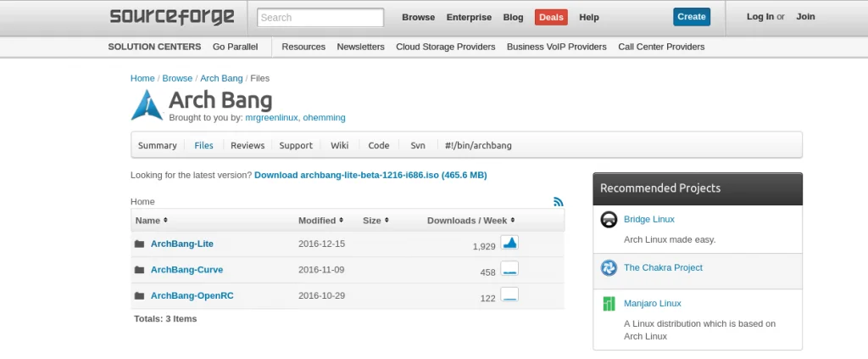Click the Browse menu item
Image resolution: width=868 pixels, height=359 pixels.
click(419, 17)
